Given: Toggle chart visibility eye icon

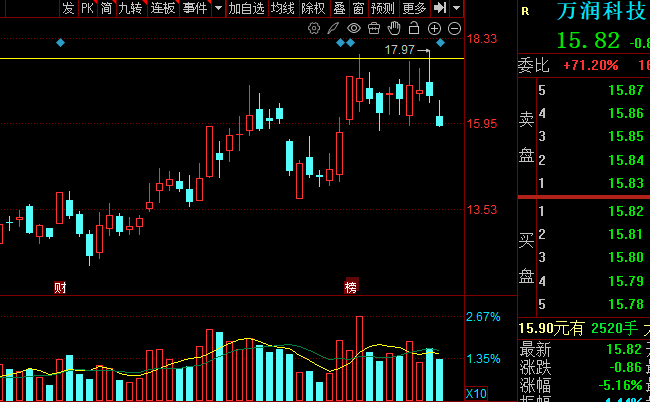Looking at the screenshot, I should tap(354, 28).
